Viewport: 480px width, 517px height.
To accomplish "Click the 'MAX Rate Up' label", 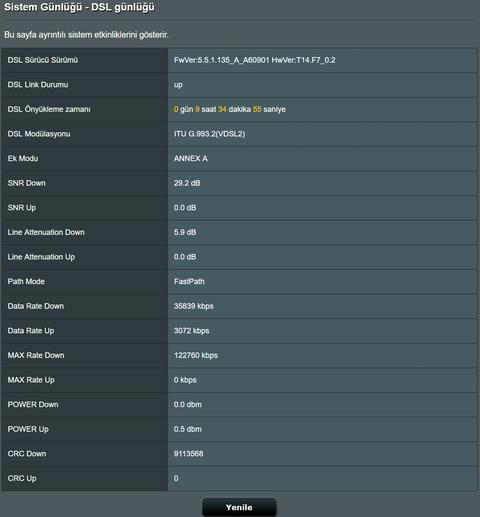I will (31, 380).
